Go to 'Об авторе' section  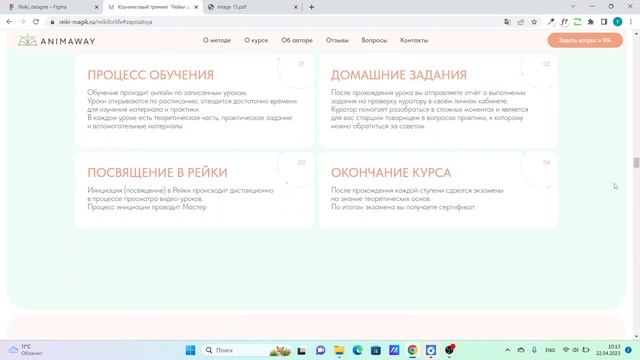click(297, 40)
